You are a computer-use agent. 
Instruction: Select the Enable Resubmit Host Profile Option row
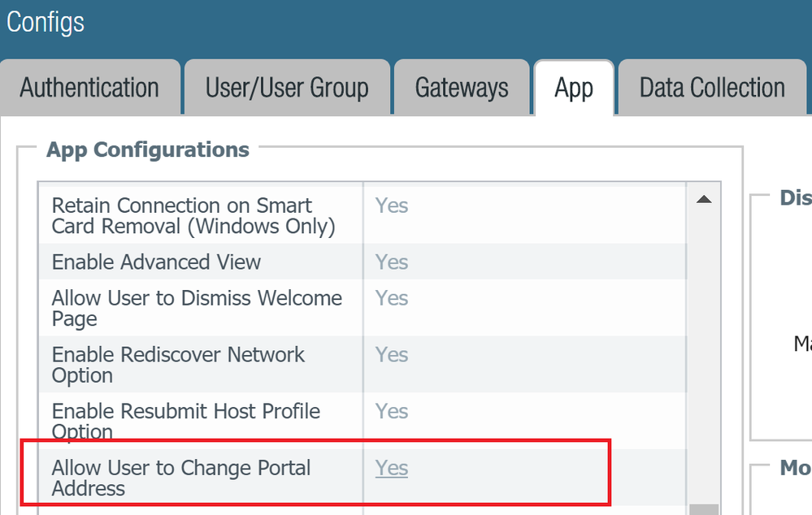(186, 421)
